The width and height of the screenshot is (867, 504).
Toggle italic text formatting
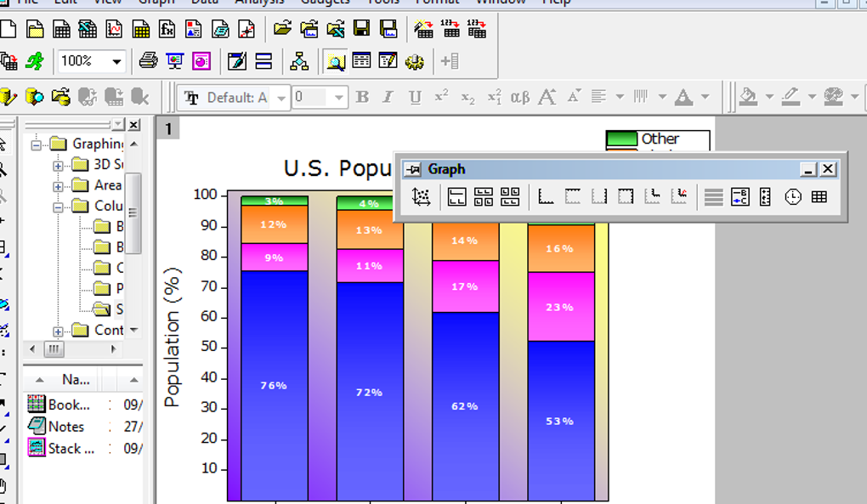coord(388,97)
